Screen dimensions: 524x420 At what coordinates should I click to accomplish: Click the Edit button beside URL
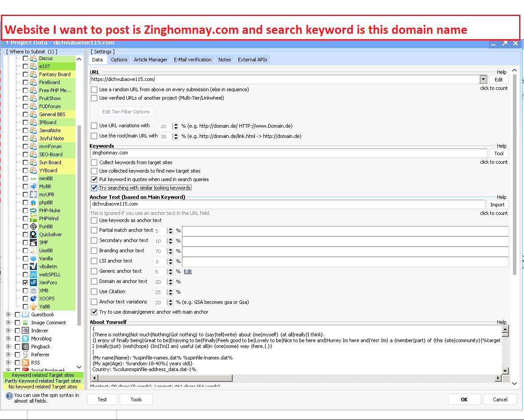click(499, 80)
